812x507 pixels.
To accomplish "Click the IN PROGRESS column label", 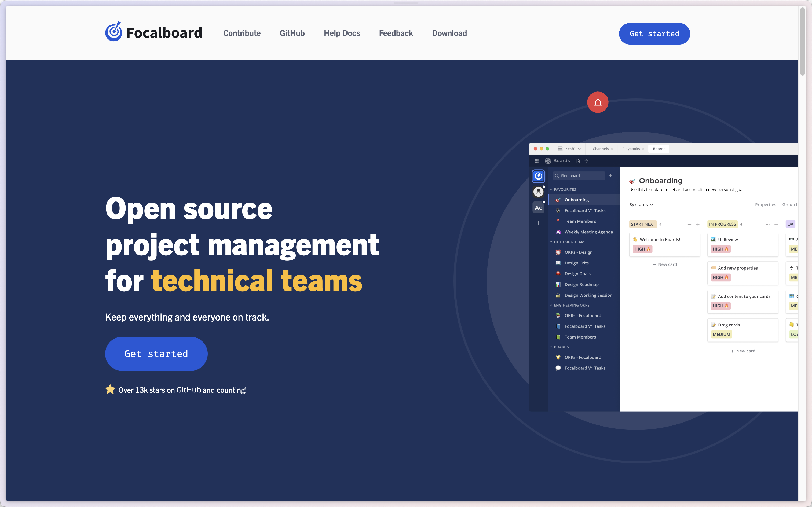I will [x=722, y=224].
